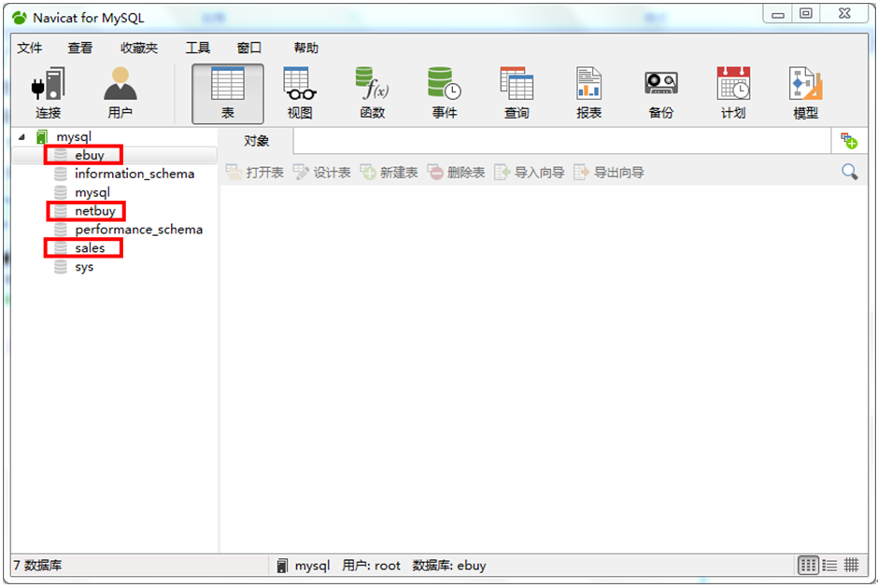Click Design Table (设计表) button

tap(322, 173)
